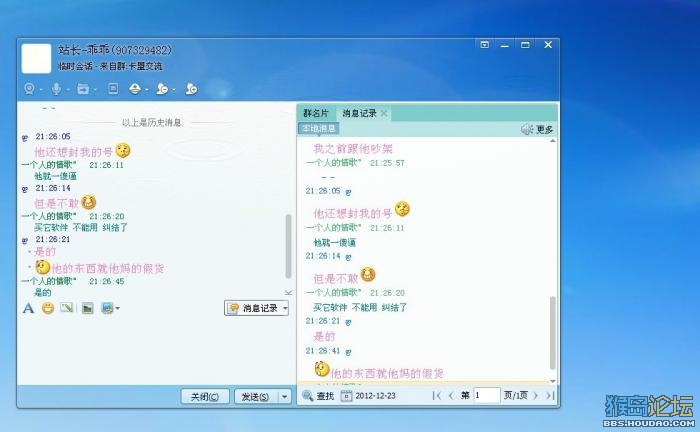Viewport: 700px width, 432px height.
Task: Go to the first history page
Action: tap(437, 395)
